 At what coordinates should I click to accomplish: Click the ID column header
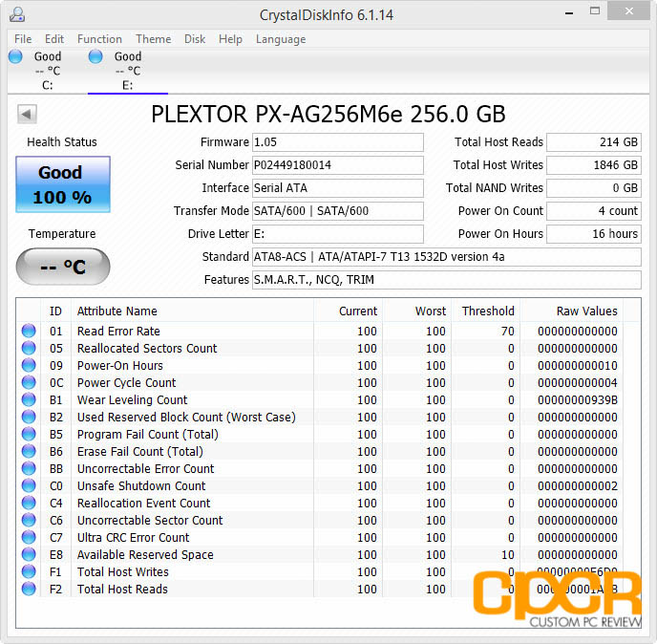click(55, 311)
